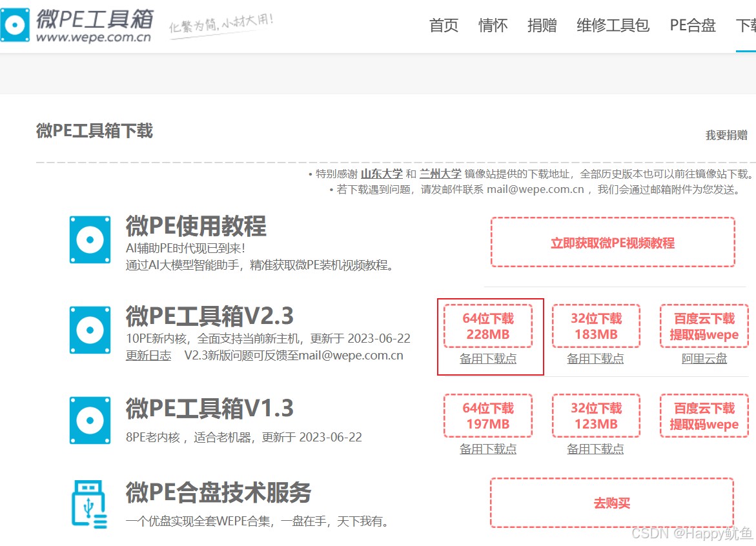Click the disc icon beside 微PE工具箱V1.3
The height and width of the screenshot is (546, 756).
coord(90,420)
